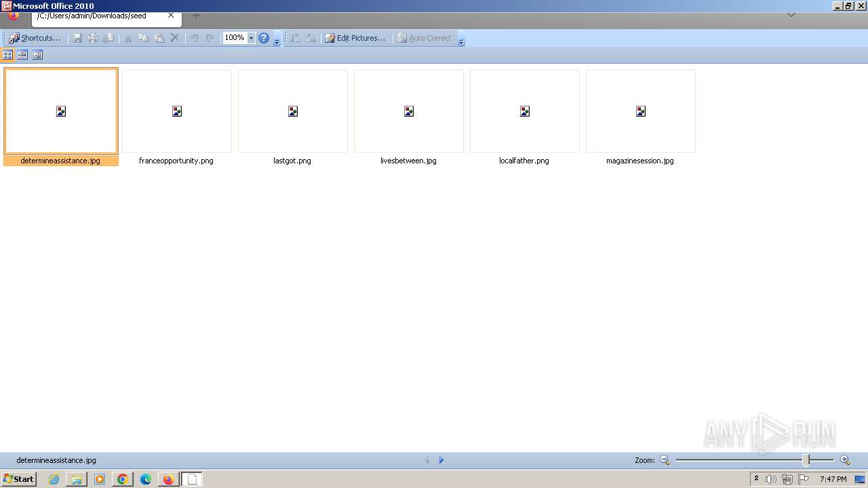The image size is (868, 488).
Task: Click the Rotate Right icon
Action: 311,38
